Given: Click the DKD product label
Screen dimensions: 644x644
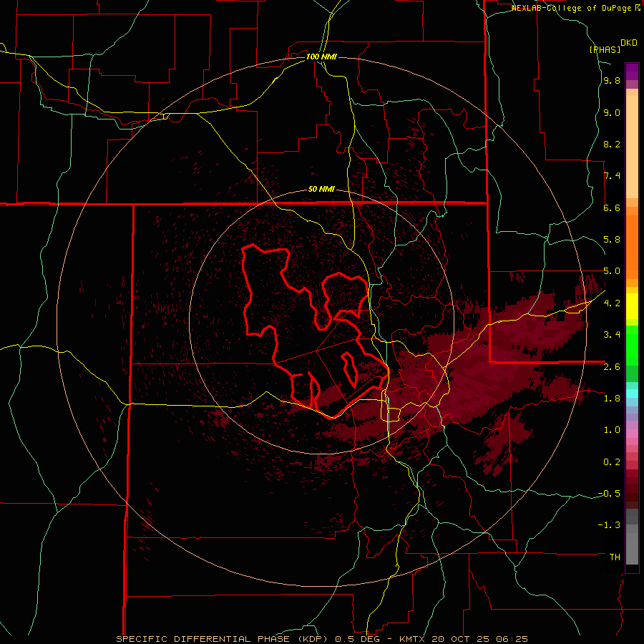Looking at the screenshot, I should (629, 43).
